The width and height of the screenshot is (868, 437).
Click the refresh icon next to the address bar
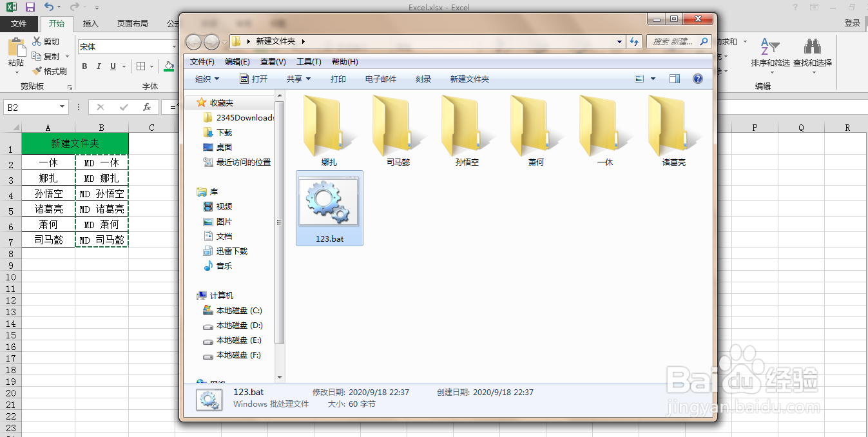634,41
